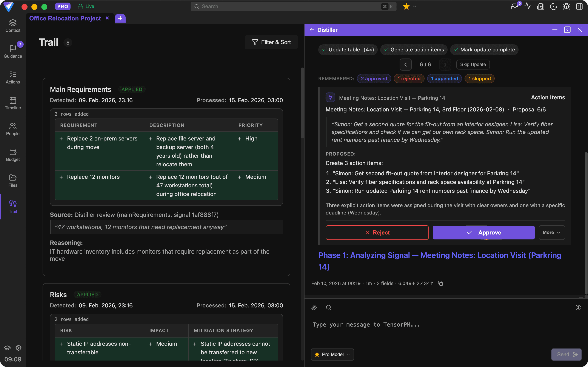588x367 pixels.
Task: Open the Budget panel
Action: (13, 155)
